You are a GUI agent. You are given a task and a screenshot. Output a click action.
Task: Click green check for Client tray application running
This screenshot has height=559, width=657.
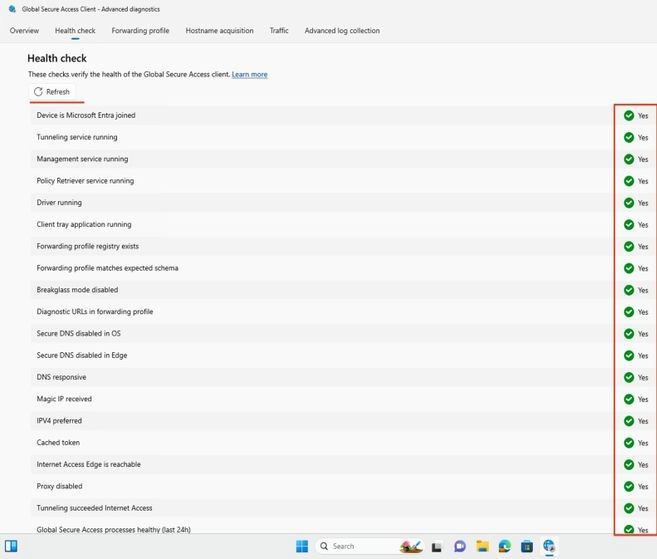click(629, 225)
